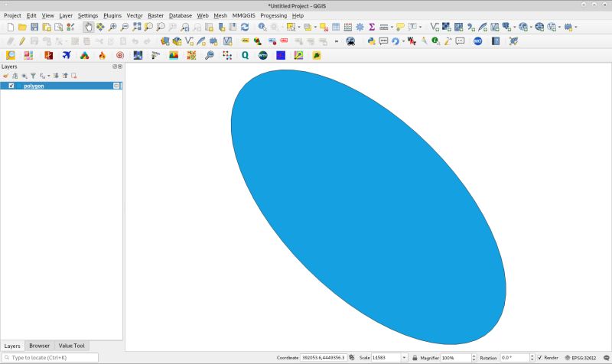This screenshot has height=364, width=612.
Task: Open the MMQGIS menu
Action: [x=243, y=15]
